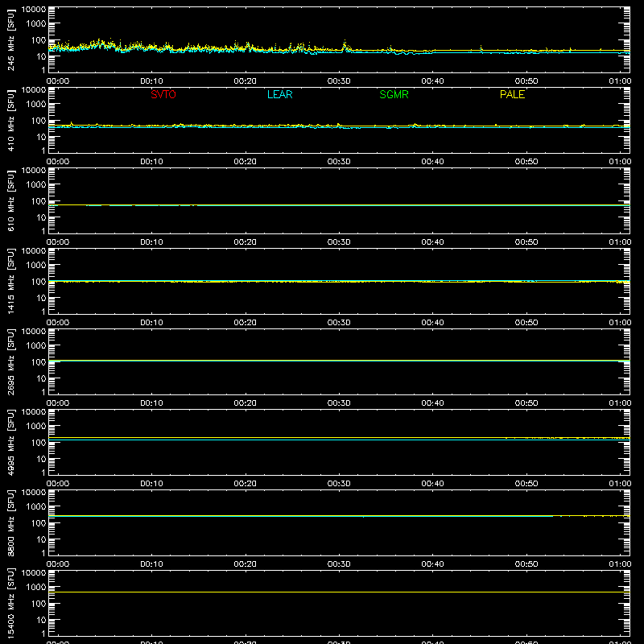This screenshot has height=644, width=644.
Task: Click 00:50 tick label below 245 MHz plot
Action: coord(526,81)
